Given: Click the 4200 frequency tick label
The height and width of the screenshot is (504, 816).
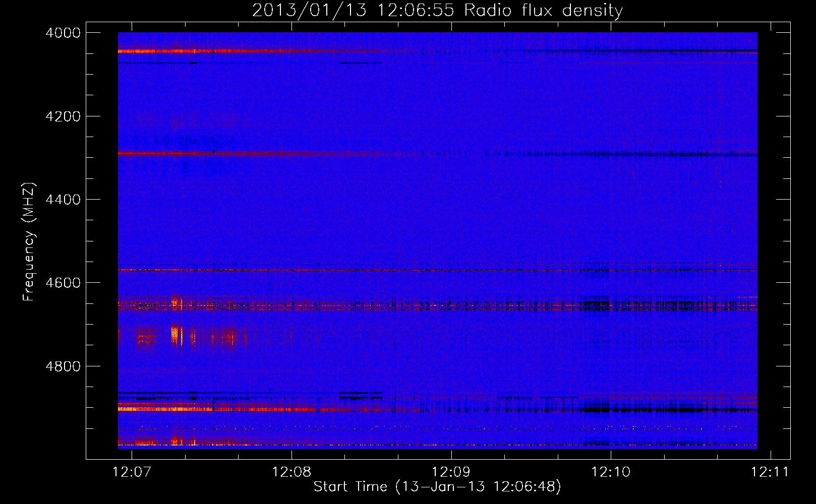Looking at the screenshot, I should (x=63, y=116).
